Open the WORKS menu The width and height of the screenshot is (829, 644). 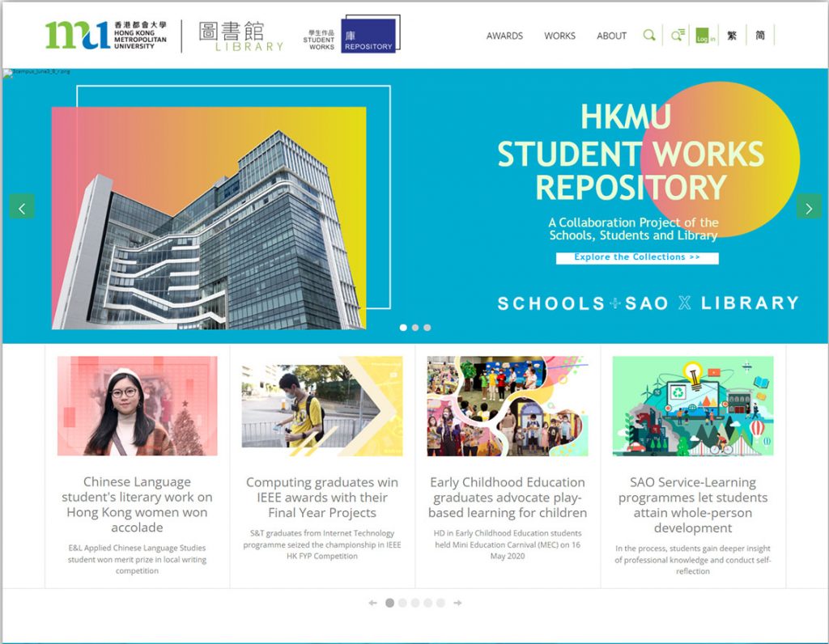tap(559, 36)
